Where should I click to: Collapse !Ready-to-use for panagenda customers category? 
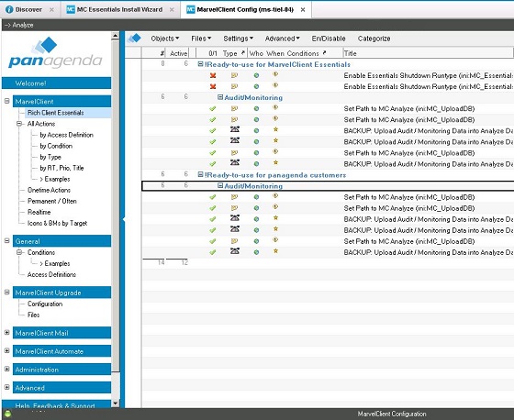point(200,174)
